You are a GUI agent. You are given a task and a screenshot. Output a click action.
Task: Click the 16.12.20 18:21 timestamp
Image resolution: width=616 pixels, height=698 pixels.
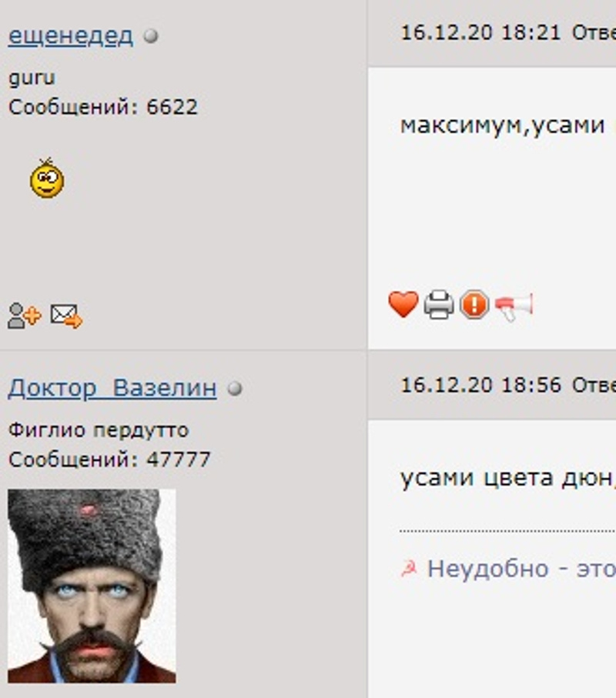(480, 33)
